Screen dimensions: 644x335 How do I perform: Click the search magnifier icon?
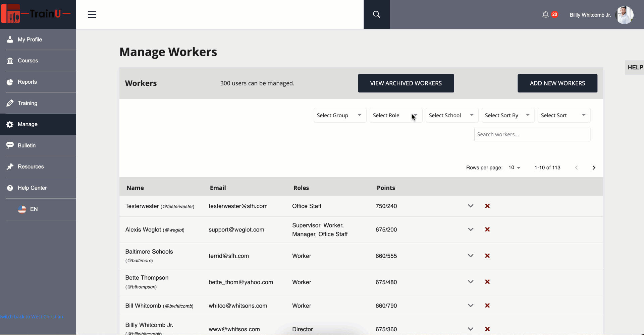376,14
